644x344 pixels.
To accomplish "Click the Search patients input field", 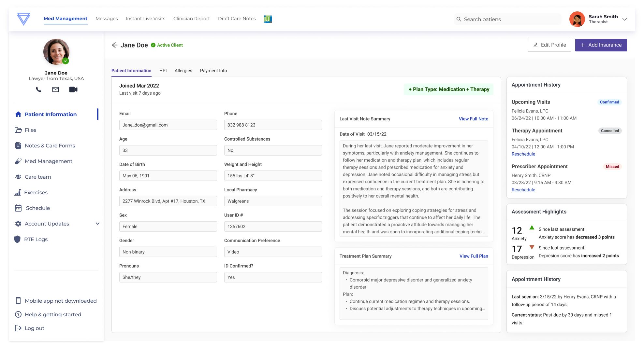I will click(510, 20).
